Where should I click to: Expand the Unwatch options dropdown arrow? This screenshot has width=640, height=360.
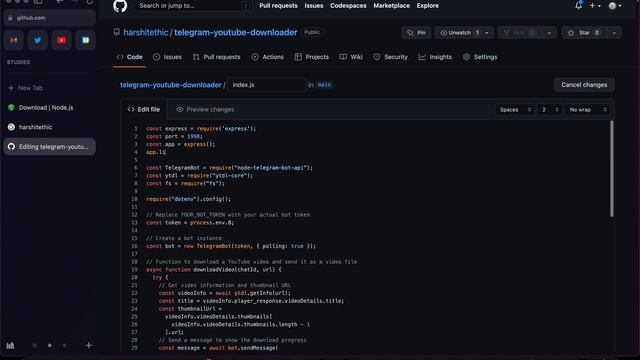487,33
